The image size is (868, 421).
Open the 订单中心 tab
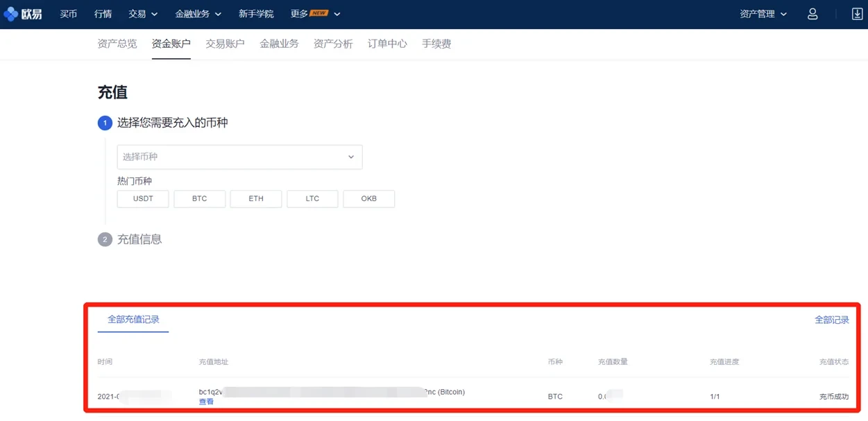[386, 43]
